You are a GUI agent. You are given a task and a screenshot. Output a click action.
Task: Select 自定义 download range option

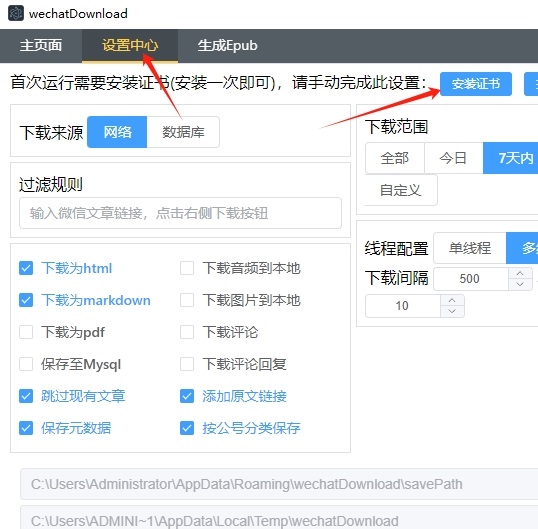(401, 190)
